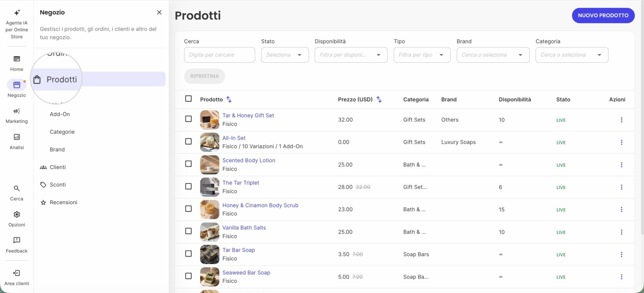Check the Scented Body Lotion row
The width and height of the screenshot is (644, 293).
[x=189, y=164]
